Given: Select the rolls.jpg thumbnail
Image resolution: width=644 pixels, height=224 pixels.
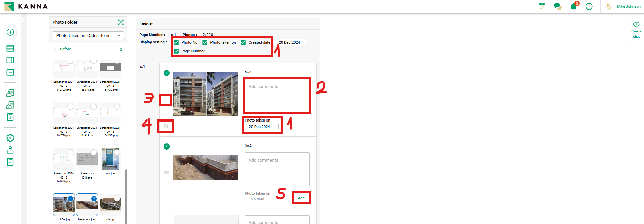Looking at the screenshot, I should [x=110, y=205].
